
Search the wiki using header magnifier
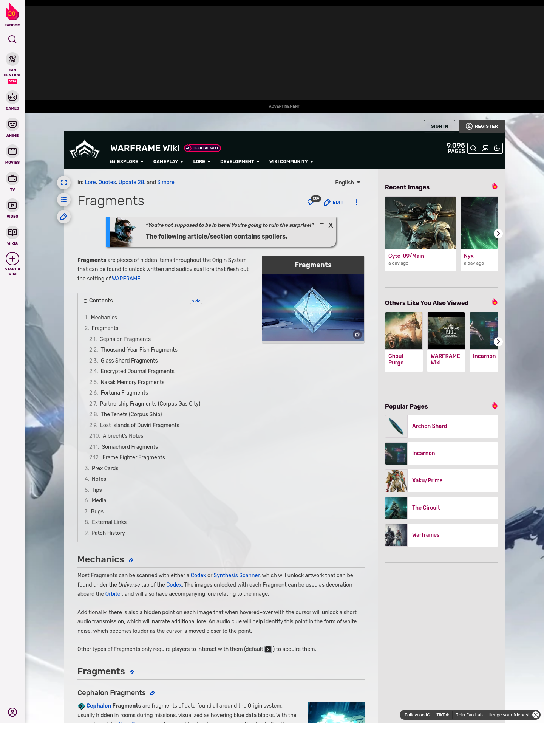click(473, 148)
